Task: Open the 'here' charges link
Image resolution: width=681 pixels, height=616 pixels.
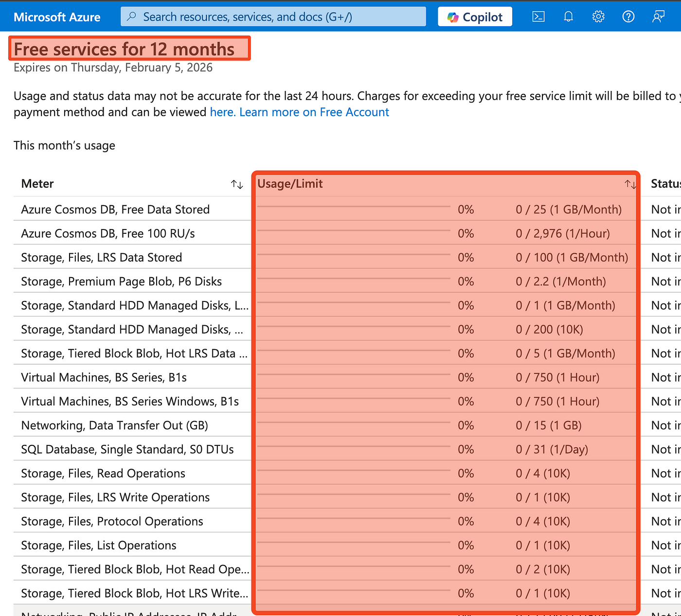Action: (222, 112)
